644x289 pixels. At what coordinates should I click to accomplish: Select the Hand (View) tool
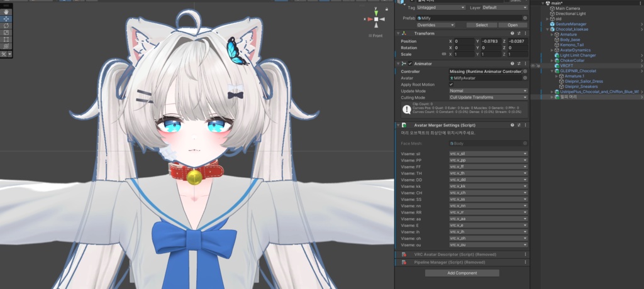click(x=6, y=12)
